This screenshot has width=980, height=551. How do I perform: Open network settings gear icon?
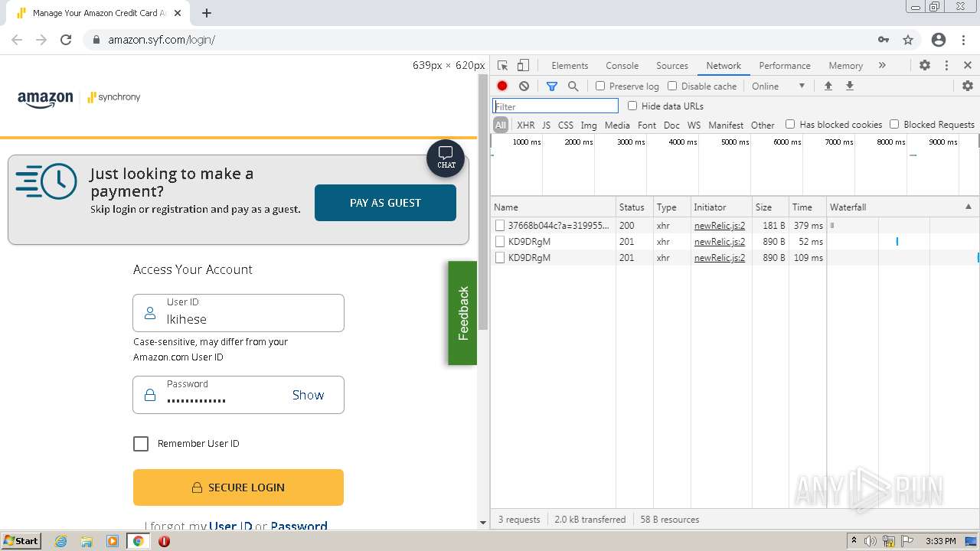[x=968, y=86]
